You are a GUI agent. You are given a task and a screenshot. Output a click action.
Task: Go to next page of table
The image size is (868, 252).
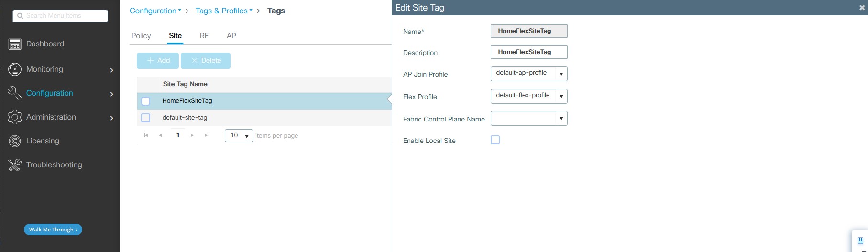[x=192, y=135]
